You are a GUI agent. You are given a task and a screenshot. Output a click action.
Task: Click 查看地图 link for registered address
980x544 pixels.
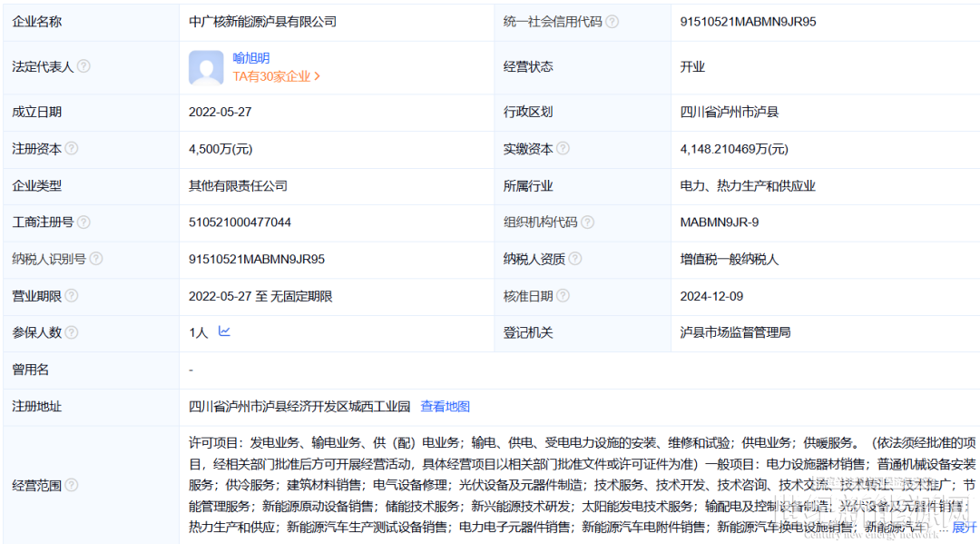point(445,407)
